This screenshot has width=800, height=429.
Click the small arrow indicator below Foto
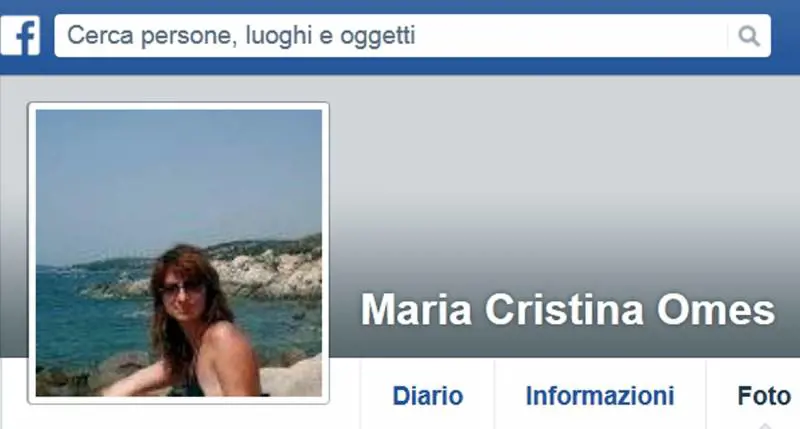point(764,425)
